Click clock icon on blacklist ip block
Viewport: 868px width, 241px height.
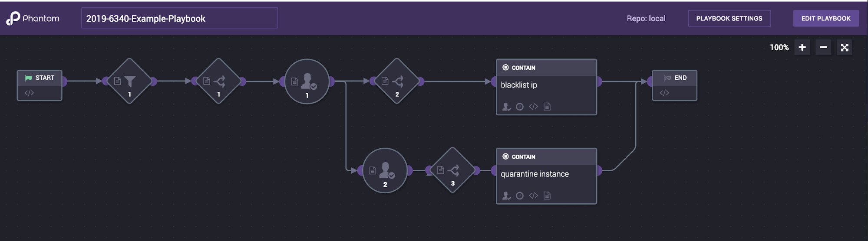pyautogui.click(x=520, y=107)
